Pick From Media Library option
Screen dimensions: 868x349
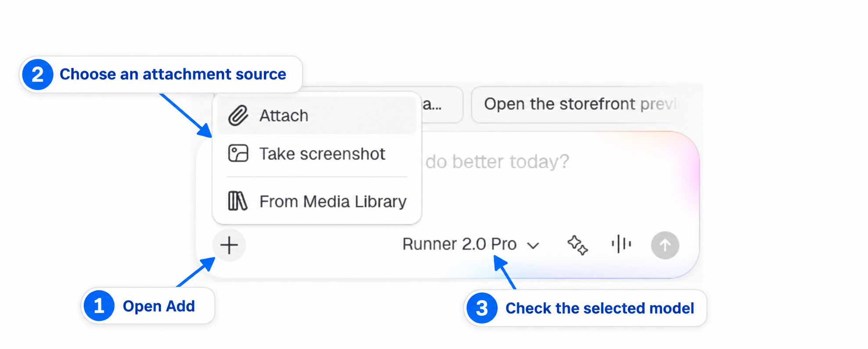coord(317,201)
